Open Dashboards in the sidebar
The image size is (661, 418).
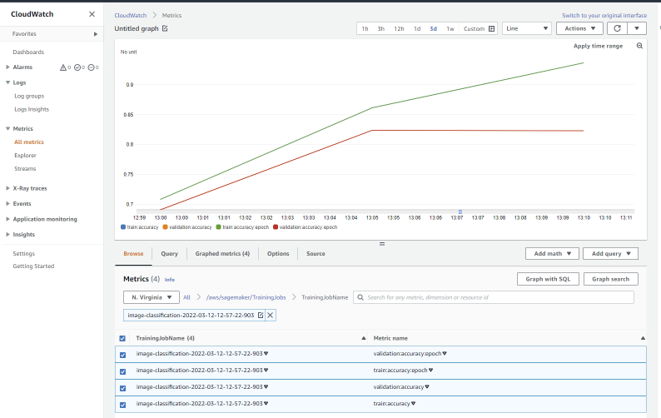28,52
